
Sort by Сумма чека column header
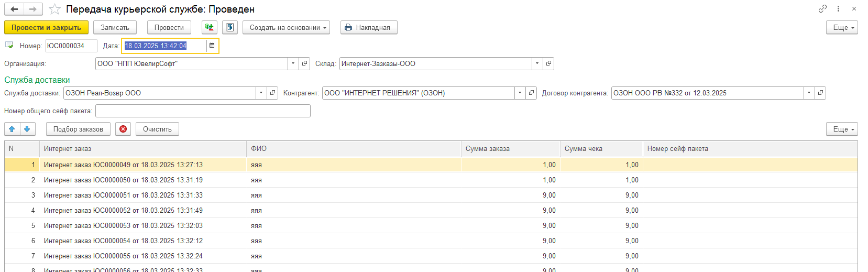(x=601, y=148)
